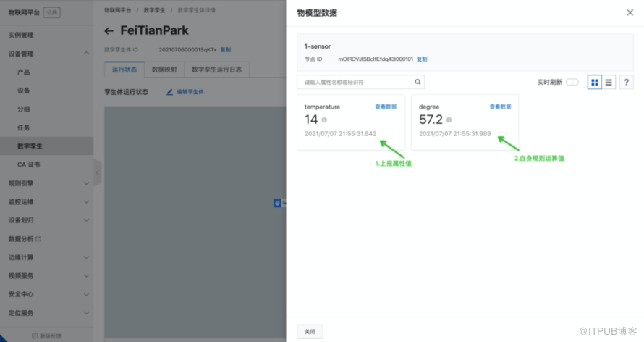The image size is (644, 342).
Task: Click the pencil icon for 编辑孪生体
Action: point(170,93)
